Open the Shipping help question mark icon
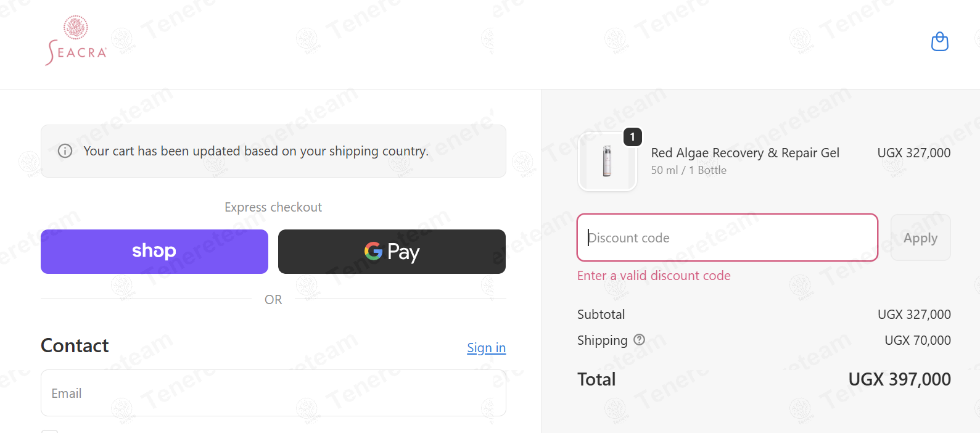 point(639,340)
